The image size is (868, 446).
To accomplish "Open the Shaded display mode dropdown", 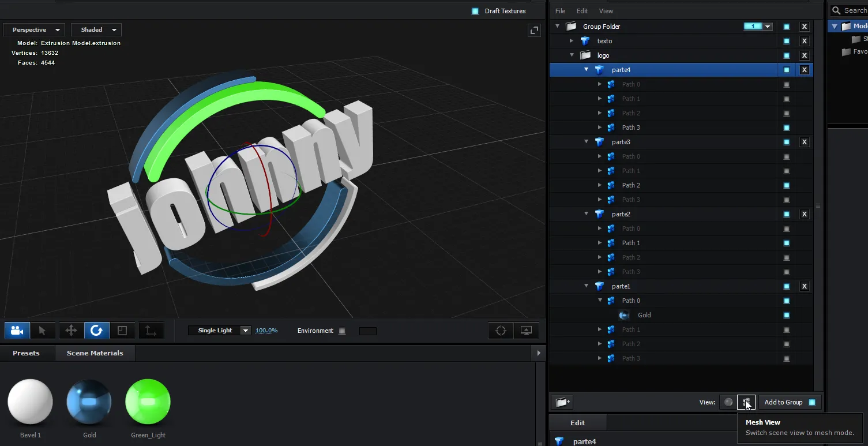I will click(x=96, y=30).
